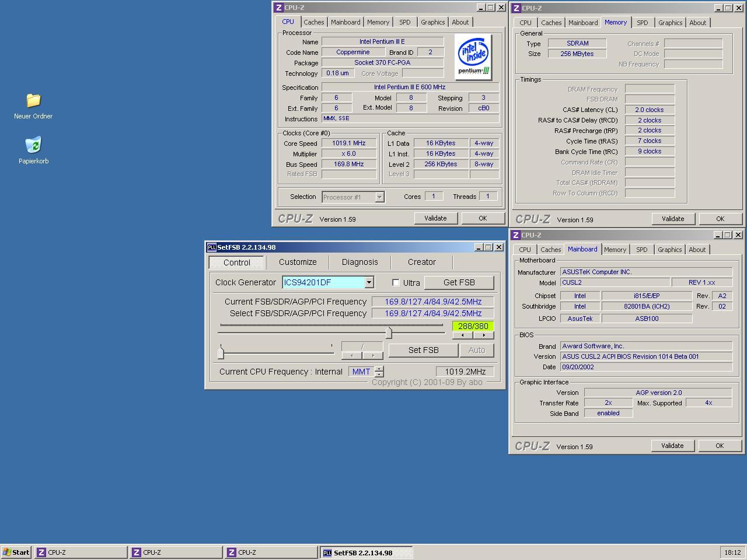Open SPD tab in the CPU window
The width and height of the screenshot is (747, 560).
405,22
